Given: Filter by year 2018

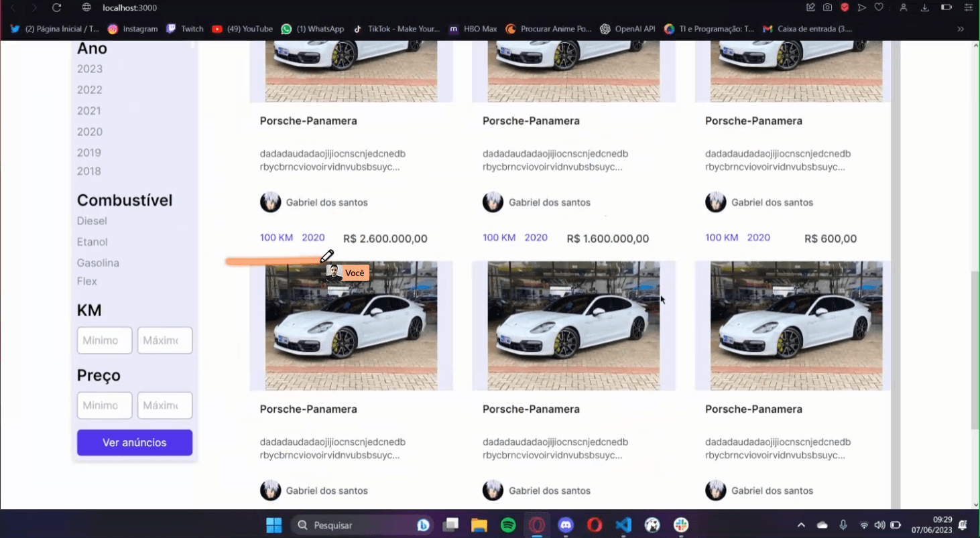Looking at the screenshot, I should pos(89,171).
